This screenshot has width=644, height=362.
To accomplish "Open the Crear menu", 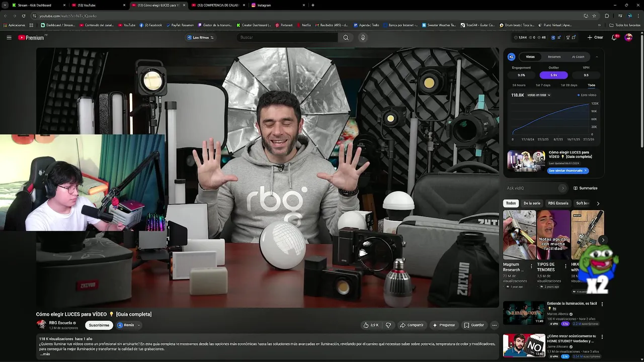I will click(x=595, y=37).
